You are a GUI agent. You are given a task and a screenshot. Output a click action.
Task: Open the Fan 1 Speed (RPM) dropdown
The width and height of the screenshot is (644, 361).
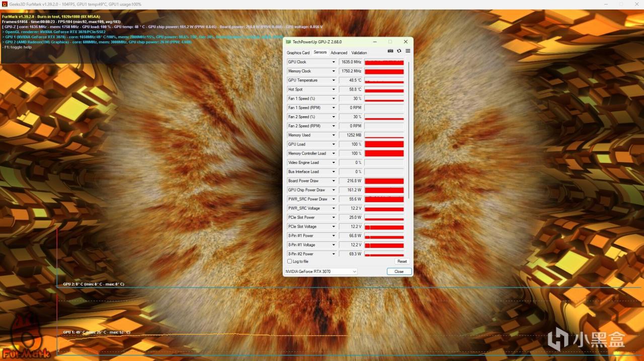pyautogui.click(x=333, y=108)
